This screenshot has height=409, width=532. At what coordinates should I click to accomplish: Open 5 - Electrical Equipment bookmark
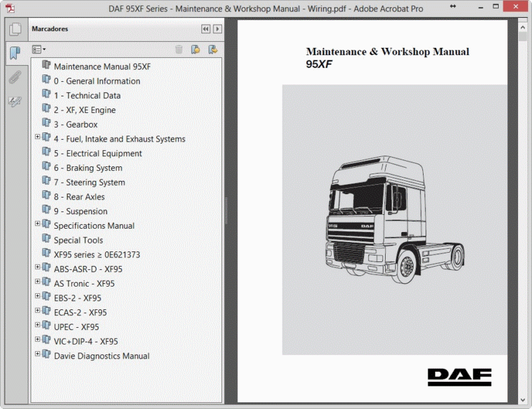[x=98, y=154]
